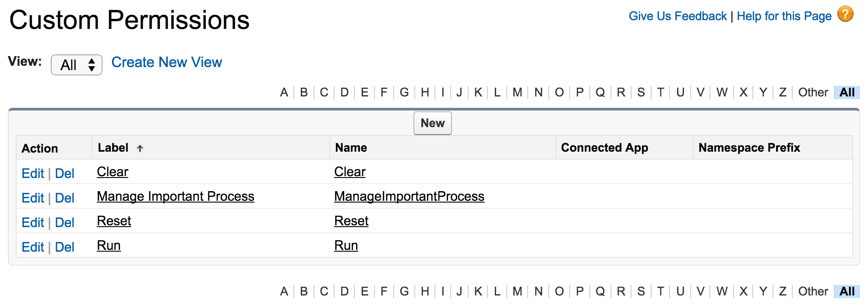This screenshot has height=306, width=868.
Task: Sort by the Name column header
Action: tap(351, 148)
